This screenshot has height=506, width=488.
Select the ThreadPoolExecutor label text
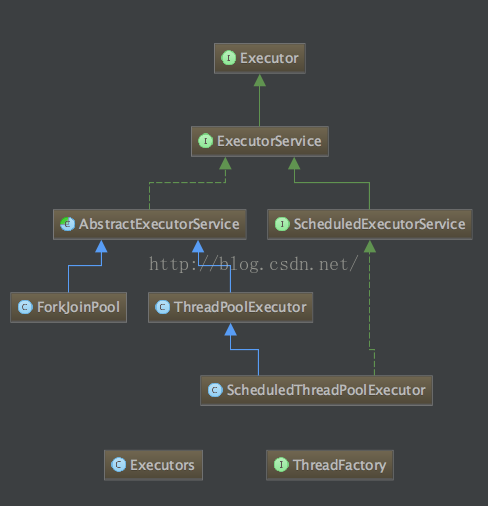[x=240, y=307]
